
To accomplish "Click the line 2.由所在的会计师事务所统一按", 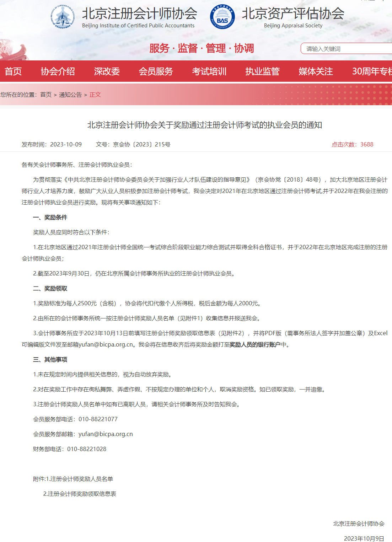I will [x=147, y=318].
